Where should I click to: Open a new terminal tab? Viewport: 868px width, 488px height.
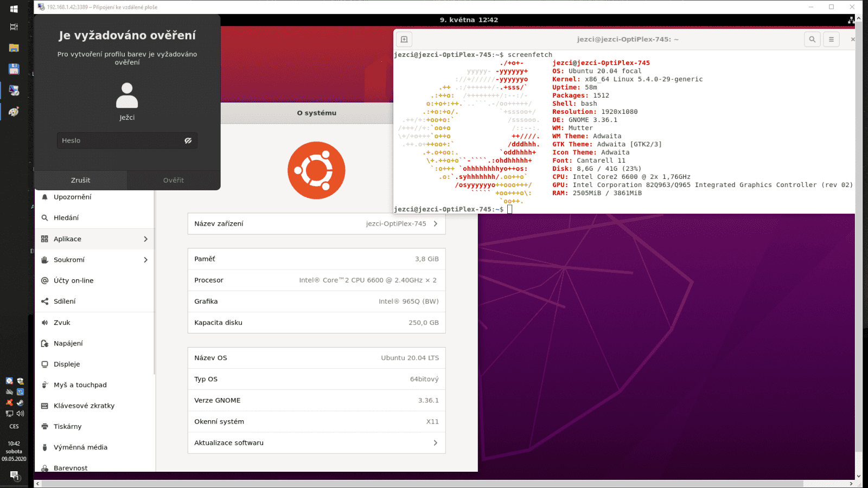(403, 38)
